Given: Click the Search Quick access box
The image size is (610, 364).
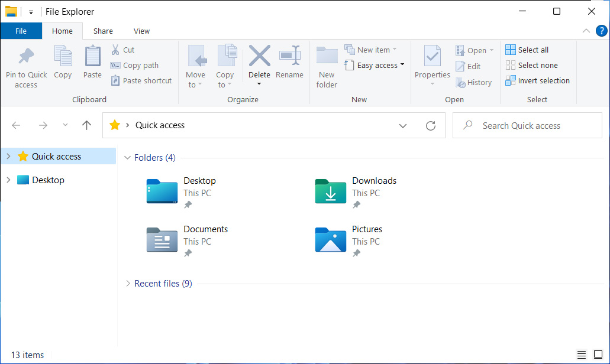Looking at the screenshot, I should click(x=527, y=125).
